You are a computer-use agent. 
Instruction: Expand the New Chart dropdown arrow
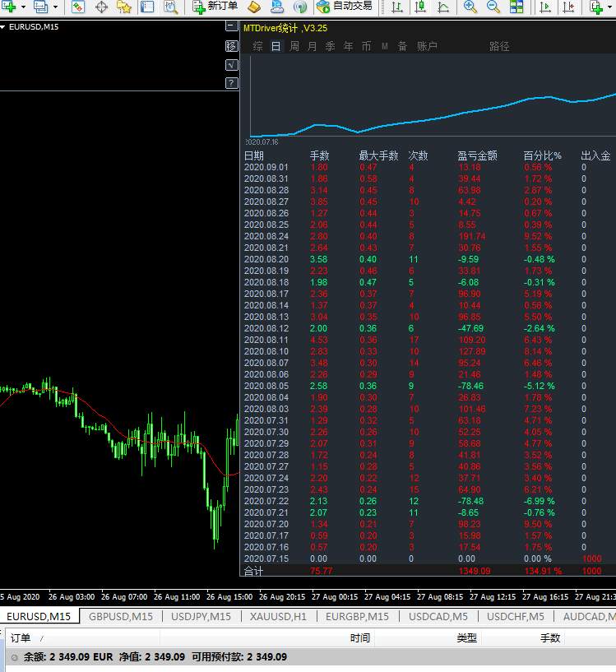click(23, 7)
